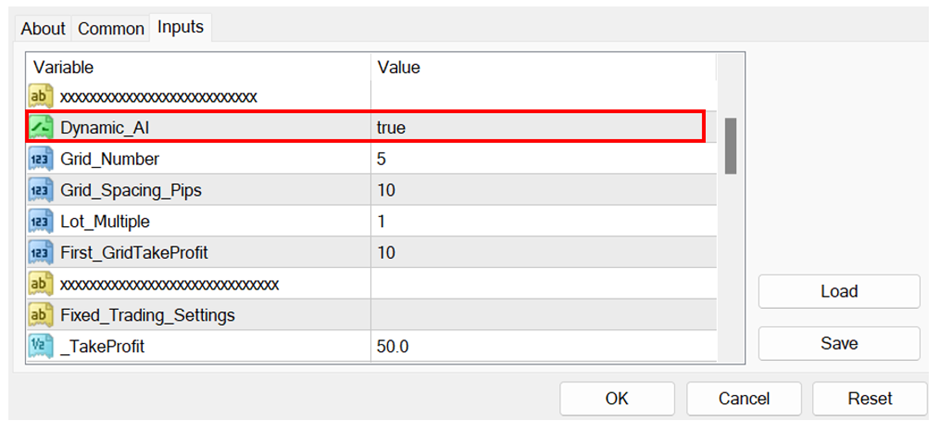
Task: Click the integer icon beside Grid_Spacing_Pips
Action: pos(41,190)
